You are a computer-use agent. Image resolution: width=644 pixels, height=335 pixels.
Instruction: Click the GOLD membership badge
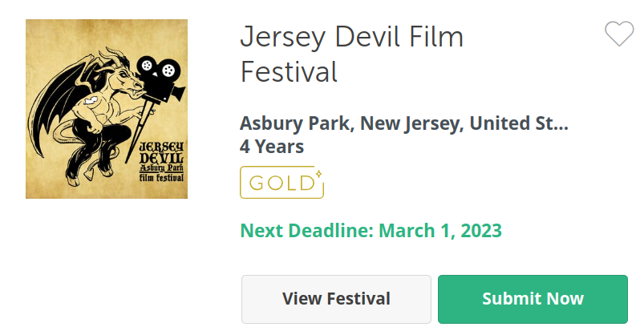281,182
